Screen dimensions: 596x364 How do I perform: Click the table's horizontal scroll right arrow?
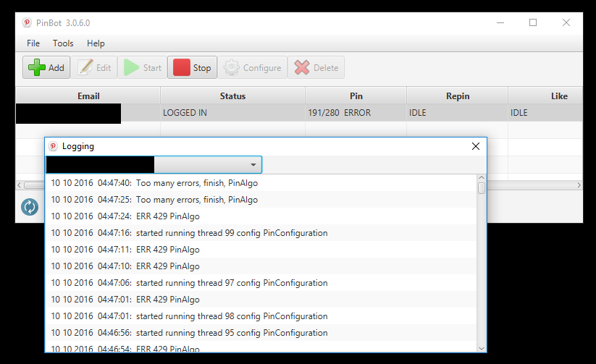point(579,185)
